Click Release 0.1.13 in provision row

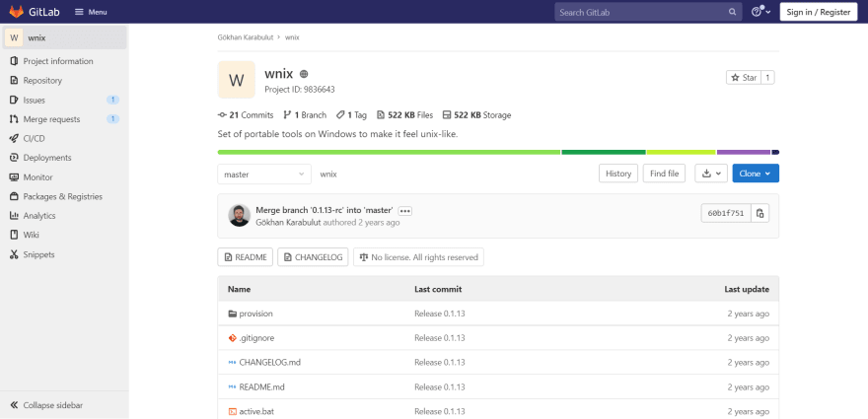(x=440, y=314)
